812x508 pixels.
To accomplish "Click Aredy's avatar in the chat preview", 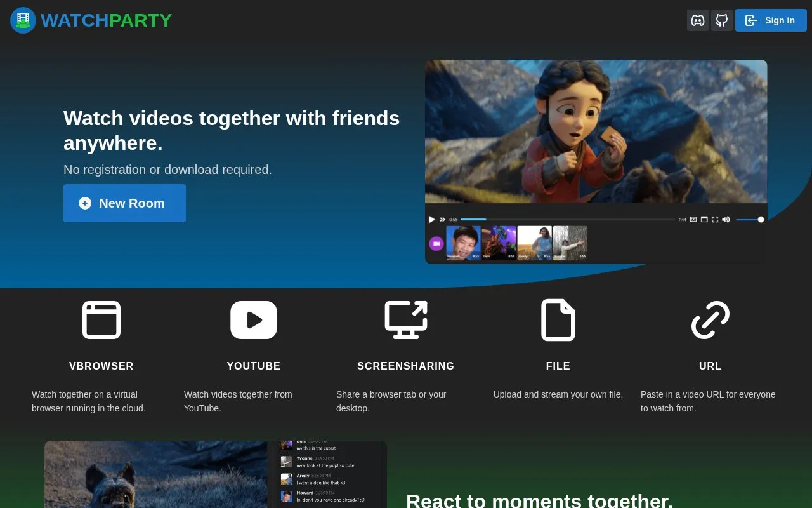I will pyautogui.click(x=287, y=479).
